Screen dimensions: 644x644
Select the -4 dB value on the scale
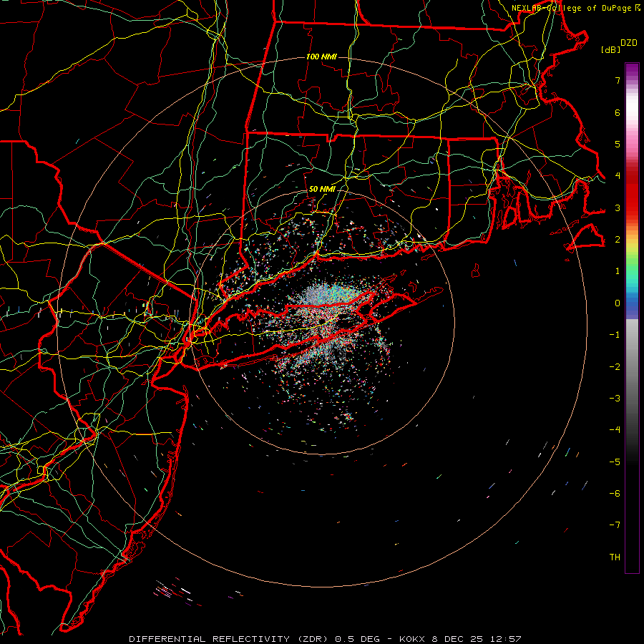615,430
